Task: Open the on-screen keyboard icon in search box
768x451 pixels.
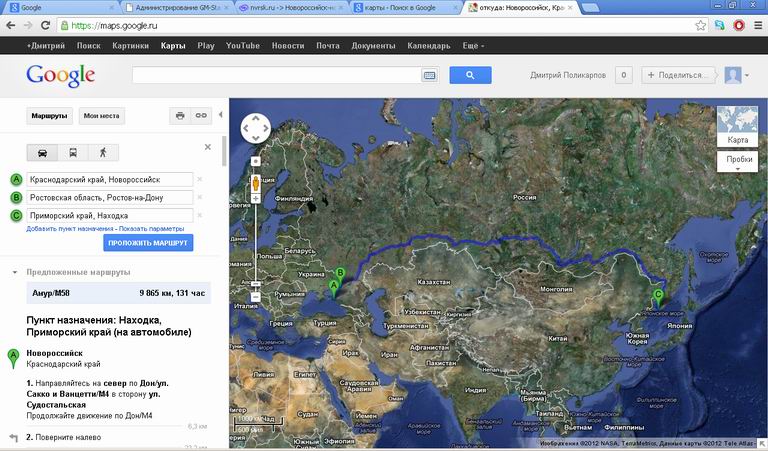Action: [429, 75]
